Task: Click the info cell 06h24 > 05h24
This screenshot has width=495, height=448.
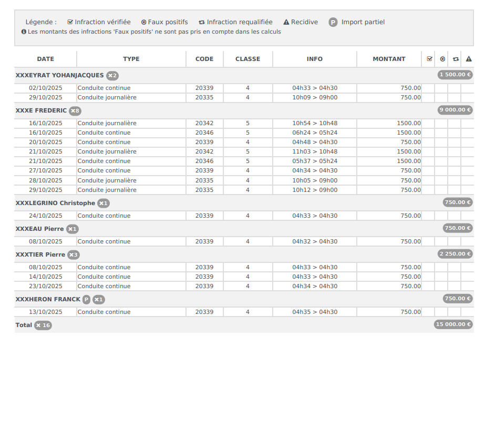Action: [315, 133]
